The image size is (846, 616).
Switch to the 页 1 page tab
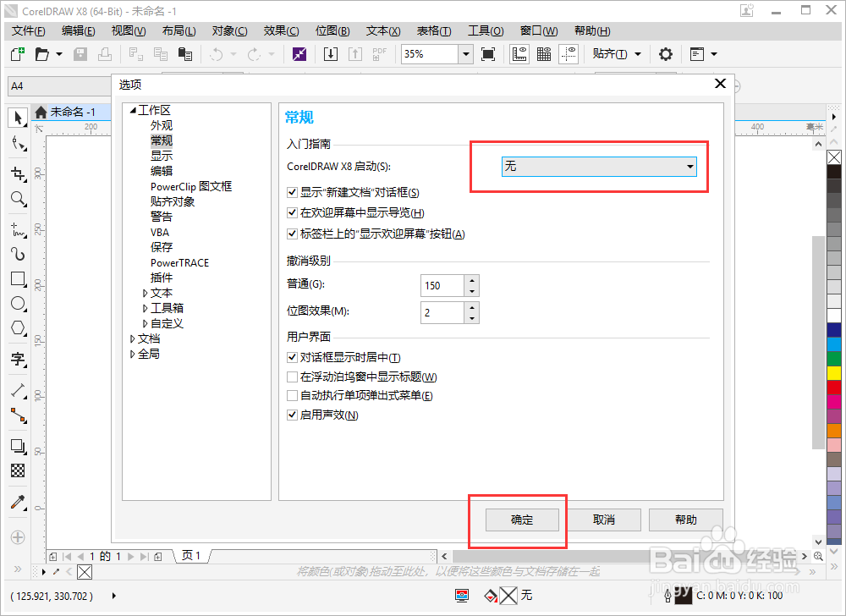tap(191, 556)
